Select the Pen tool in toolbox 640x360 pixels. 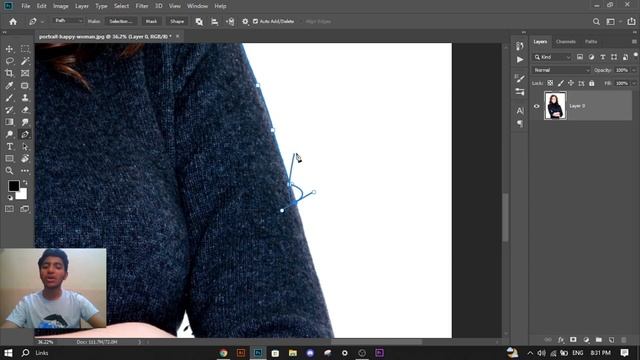(x=25, y=134)
